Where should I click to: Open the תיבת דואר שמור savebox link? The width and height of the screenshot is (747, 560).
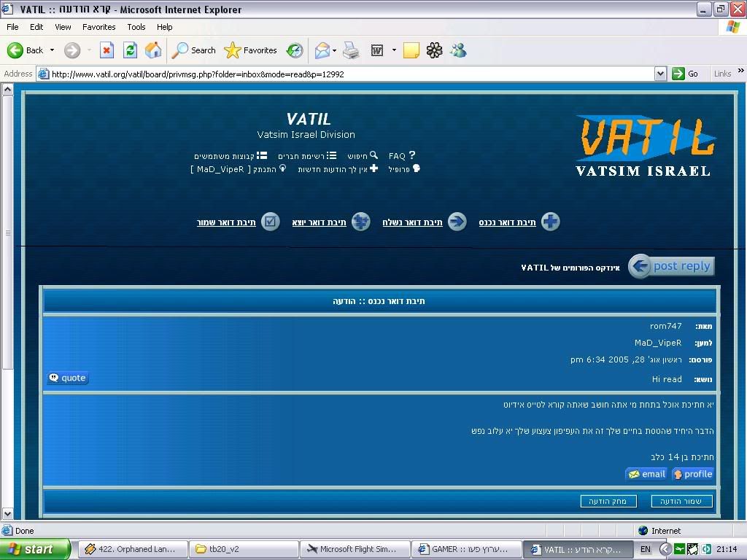point(226,222)
